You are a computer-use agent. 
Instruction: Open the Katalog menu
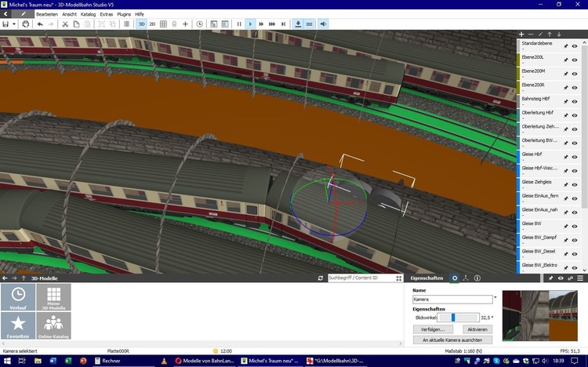88,14
